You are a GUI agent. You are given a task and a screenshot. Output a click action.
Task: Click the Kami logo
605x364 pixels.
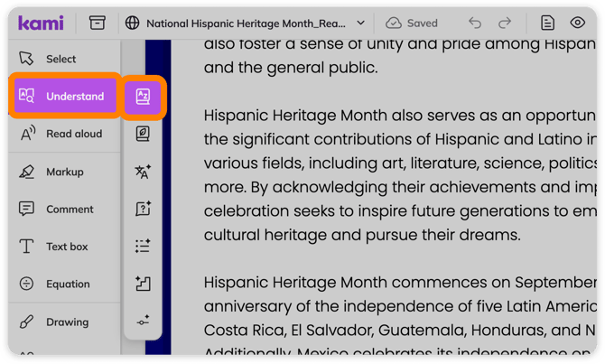(x=41, y=23)
